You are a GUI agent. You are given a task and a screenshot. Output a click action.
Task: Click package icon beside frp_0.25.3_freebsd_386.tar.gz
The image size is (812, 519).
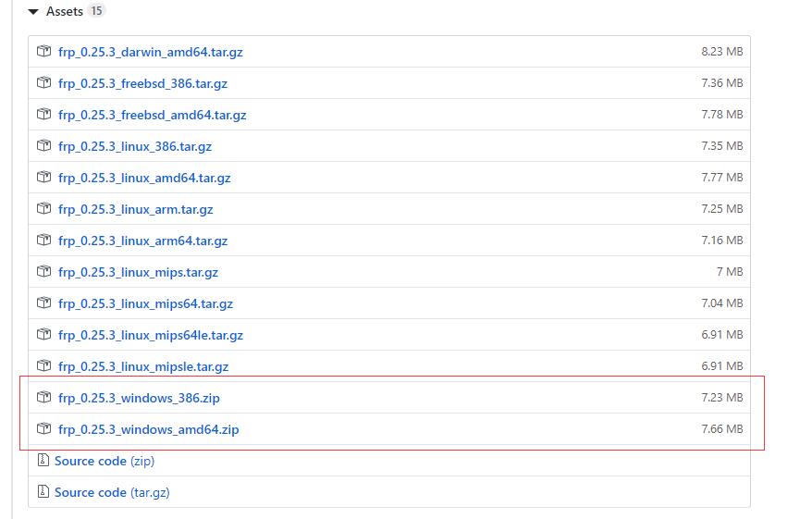pos(43,83)
